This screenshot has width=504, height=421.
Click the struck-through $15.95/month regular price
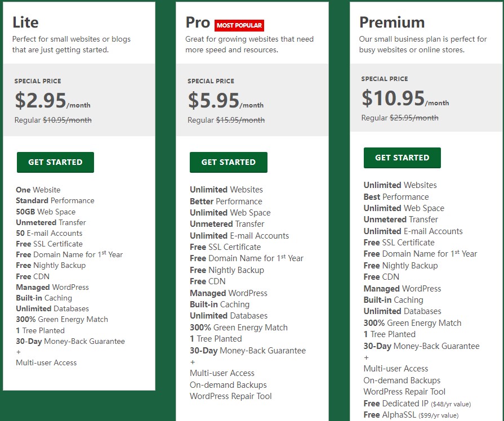pos(240,120)
